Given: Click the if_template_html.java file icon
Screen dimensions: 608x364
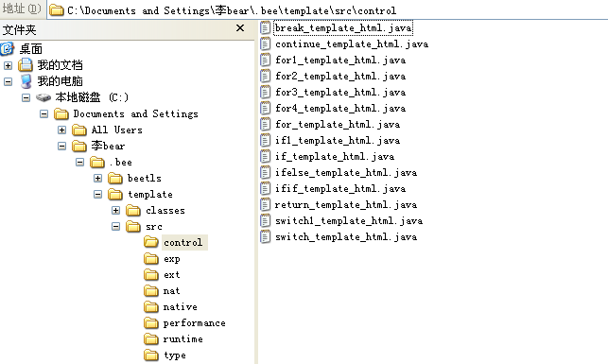Looking at the screenshot, I should (x=265, y=157).
